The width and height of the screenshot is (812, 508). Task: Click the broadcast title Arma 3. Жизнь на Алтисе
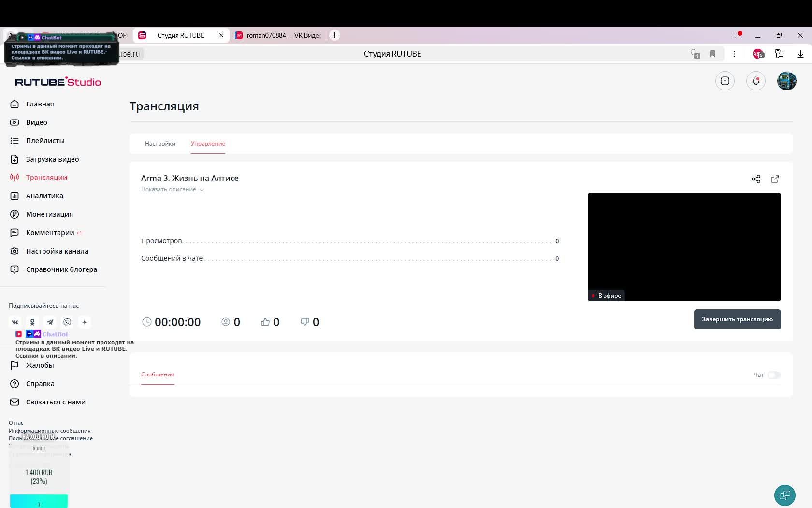coord(190,178)
